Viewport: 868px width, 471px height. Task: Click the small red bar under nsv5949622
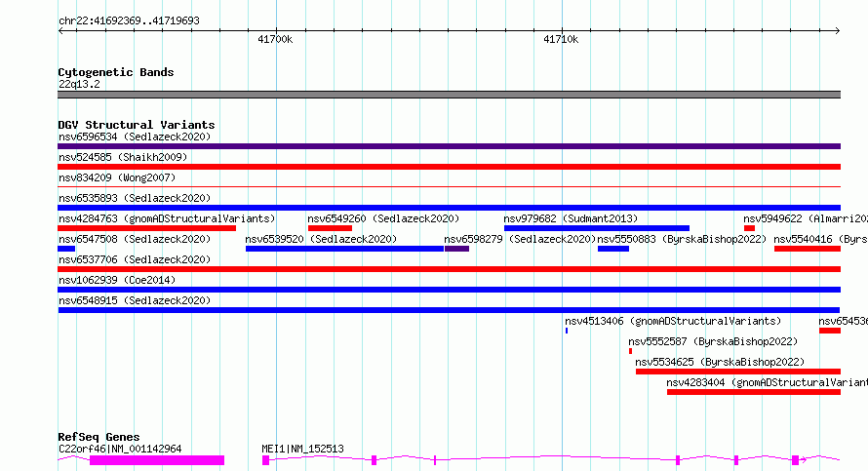click(x=750, y=228)
